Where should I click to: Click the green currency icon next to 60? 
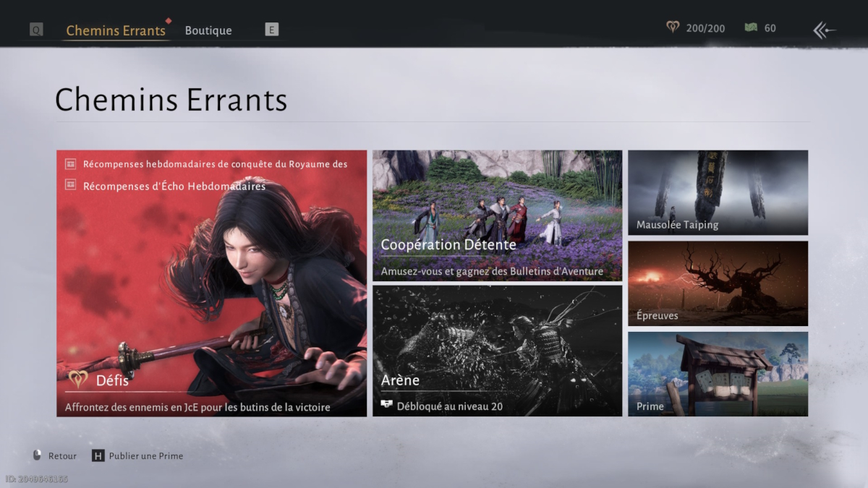[751, 27]
